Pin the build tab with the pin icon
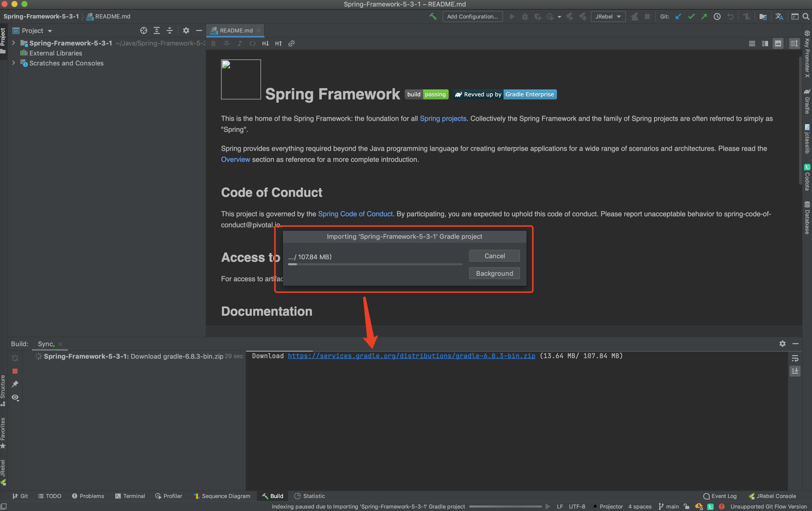The width and height of the screenshot is (812, 511). (15, 384)
